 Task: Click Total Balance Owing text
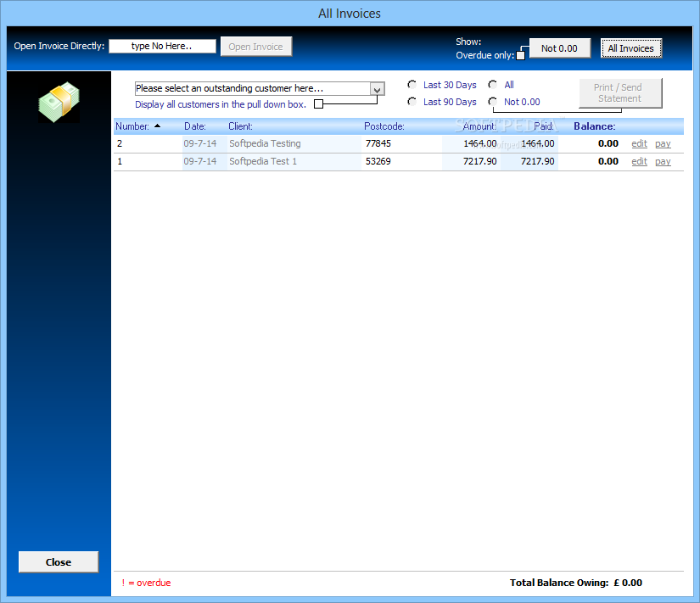tap(576, 583)
